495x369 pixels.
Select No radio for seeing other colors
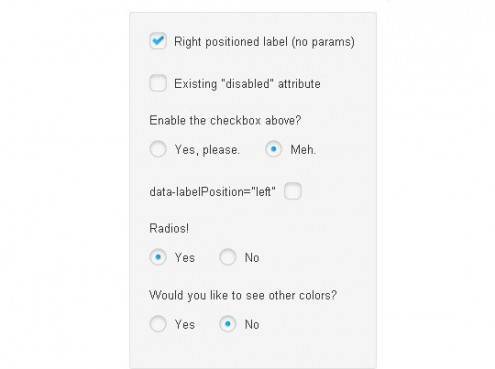pyautogui.click(x=228, y=324)
